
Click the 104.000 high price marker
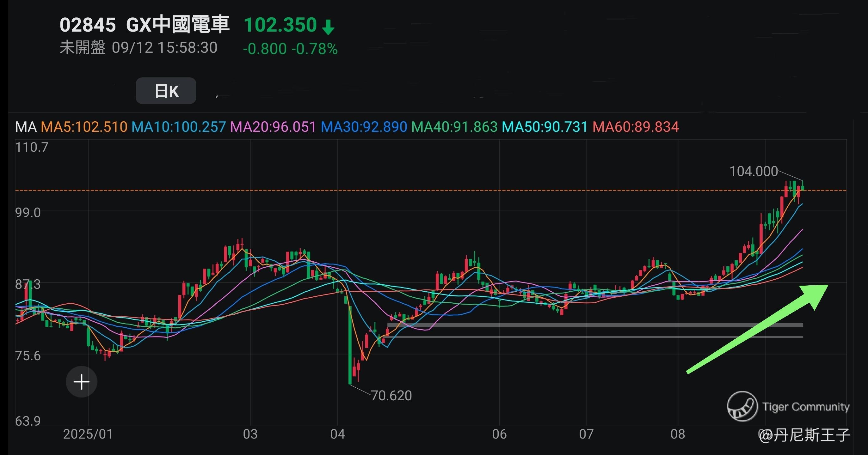pyautogui.click(x=754, y=172)
